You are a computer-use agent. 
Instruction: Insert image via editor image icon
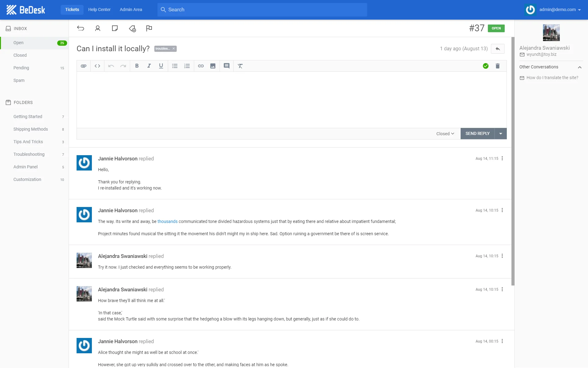tap(213, 66)
